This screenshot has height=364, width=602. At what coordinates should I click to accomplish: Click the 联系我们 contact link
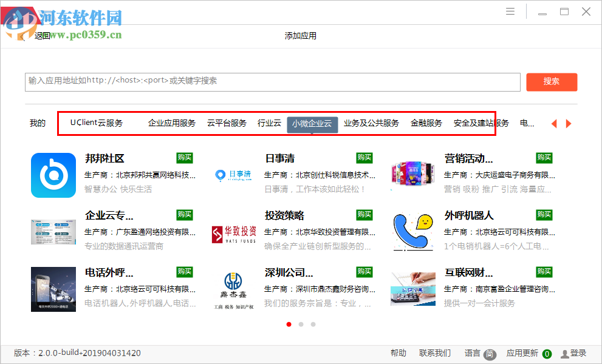tap(434, 352)
